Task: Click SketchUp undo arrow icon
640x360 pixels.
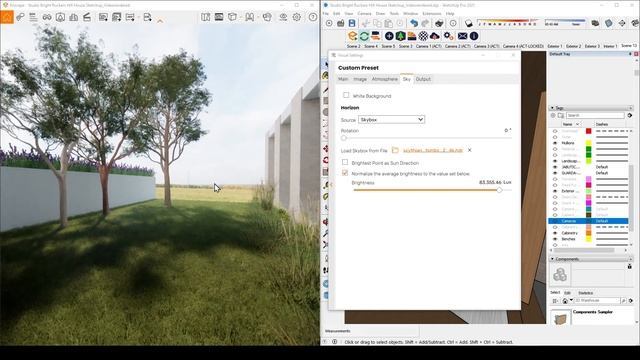Action: click(414, 24)
